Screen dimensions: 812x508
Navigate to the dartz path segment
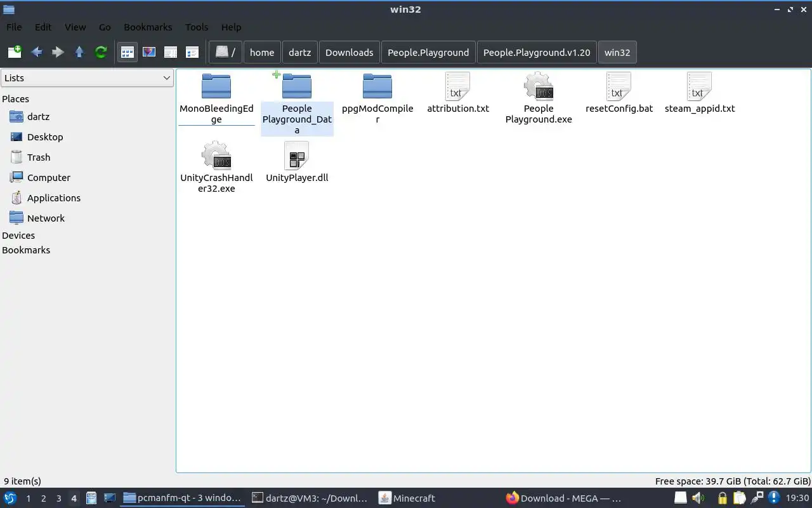pyautogui.click(x=299, y=52)
